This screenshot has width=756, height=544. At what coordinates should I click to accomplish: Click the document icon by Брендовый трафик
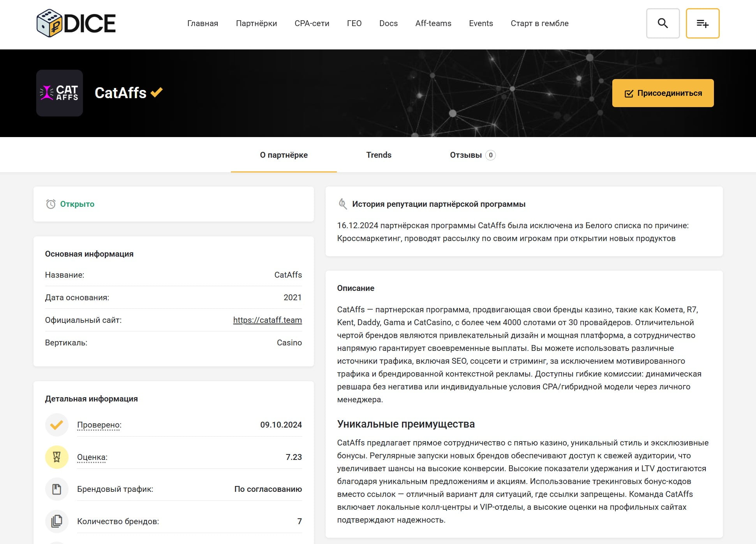click(x=57, y=489)
